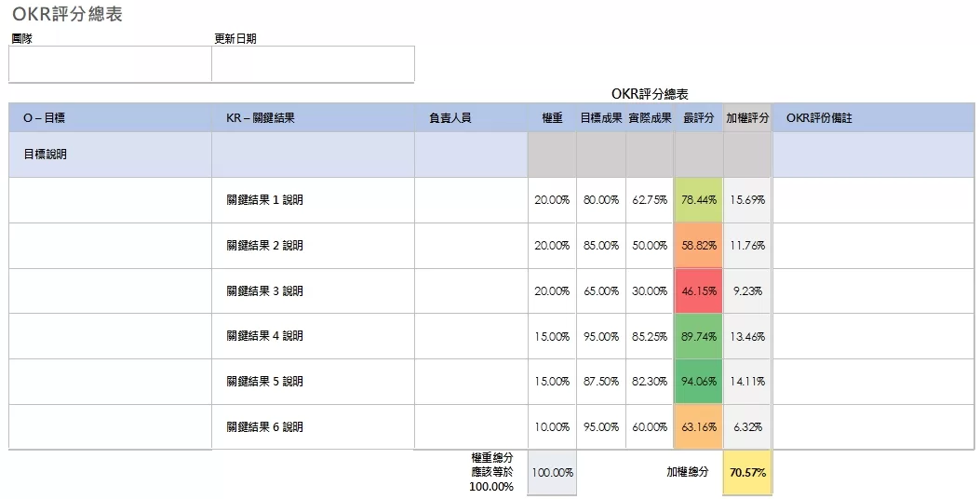Click the 關鍵結果 1 說明 cell
The height and width of the screenshot is (499, 980).
tap(313, 200)
